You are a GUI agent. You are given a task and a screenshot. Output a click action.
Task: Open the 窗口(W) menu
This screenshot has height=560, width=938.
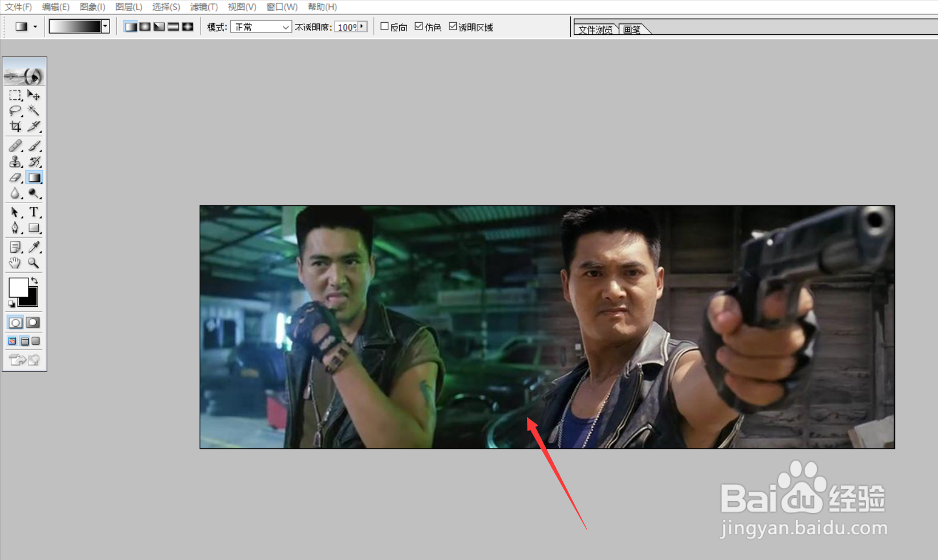pos(282,7)
